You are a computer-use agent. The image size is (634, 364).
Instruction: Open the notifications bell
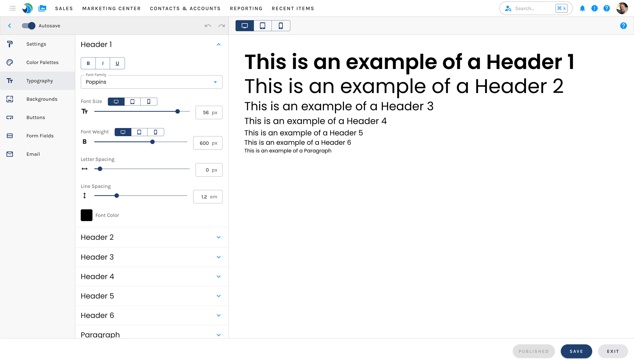click(582, 8)
